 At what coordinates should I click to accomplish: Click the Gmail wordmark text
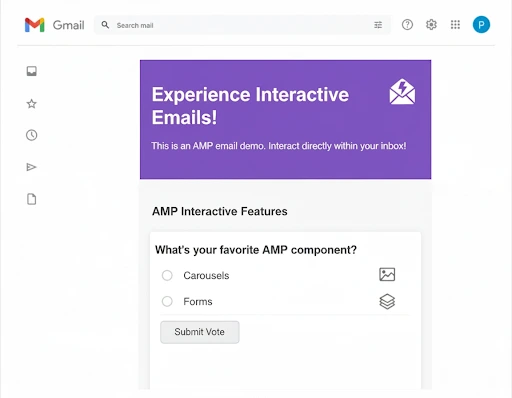coord(68,25)
